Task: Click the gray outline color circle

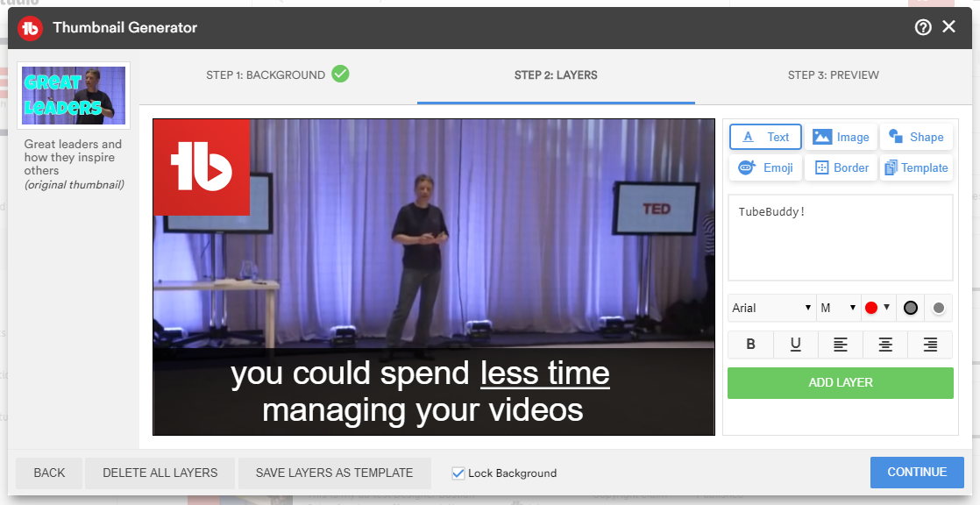Action: click(x=911, y=308)
